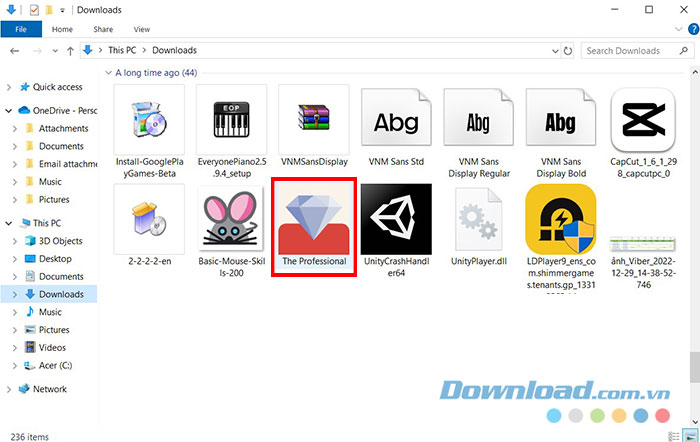Collapse the 'A long time ago' group
The width and height of the screenshot is (700, 442).
point(107,73)
